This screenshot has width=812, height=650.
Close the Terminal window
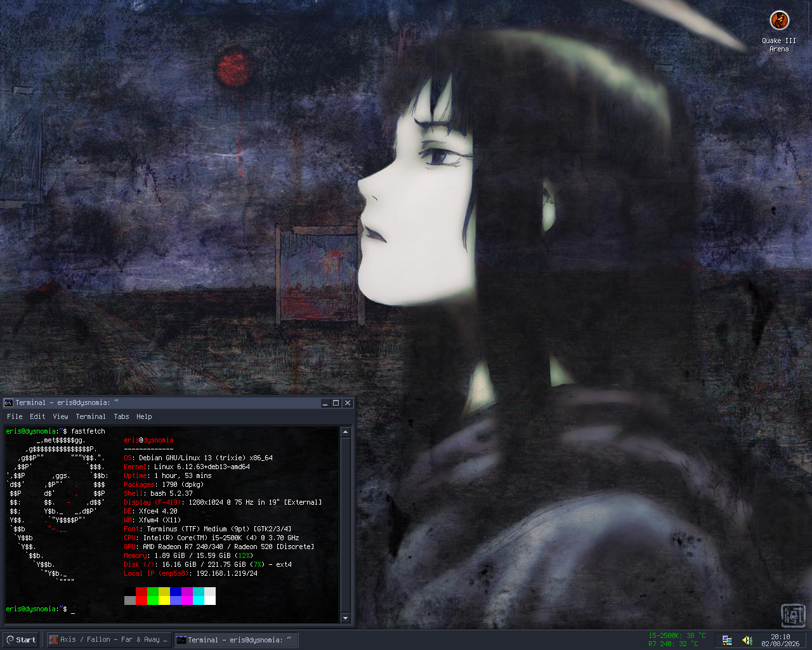348,403
